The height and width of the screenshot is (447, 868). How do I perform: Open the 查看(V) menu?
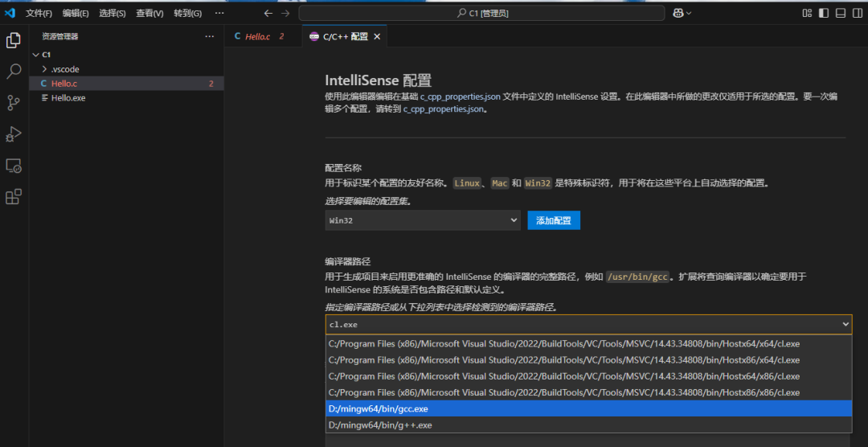(x=149, y=14)
